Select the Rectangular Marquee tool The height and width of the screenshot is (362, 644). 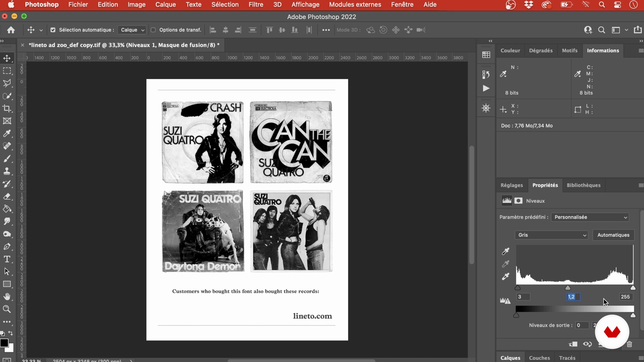[x=7, y=71]
